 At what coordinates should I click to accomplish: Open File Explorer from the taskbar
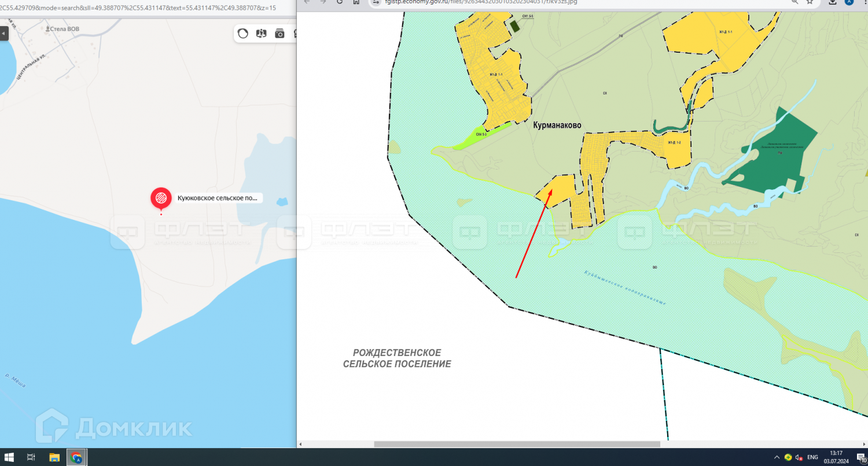click(x=54, y=457)
